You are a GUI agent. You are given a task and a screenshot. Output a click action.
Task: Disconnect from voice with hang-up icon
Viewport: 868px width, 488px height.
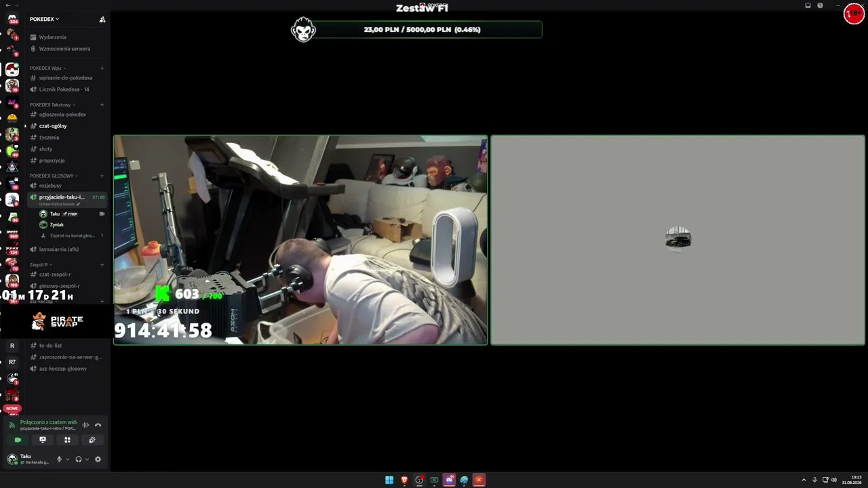pos(98,425)
